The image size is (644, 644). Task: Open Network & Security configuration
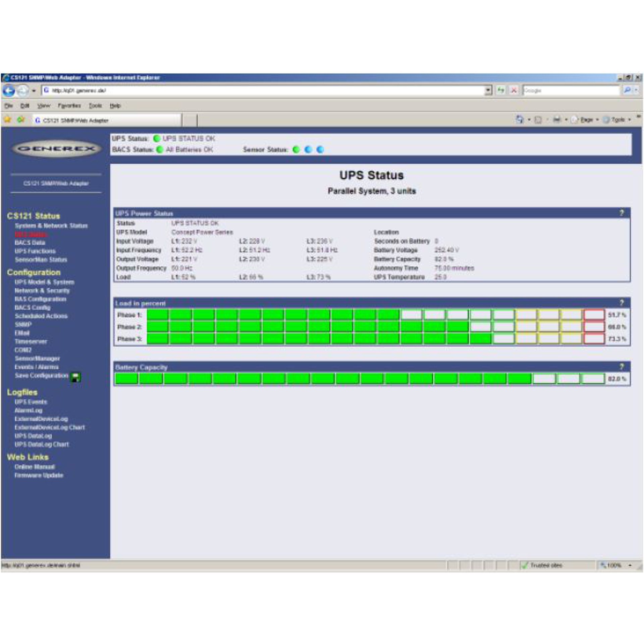(x=42, y=290)
